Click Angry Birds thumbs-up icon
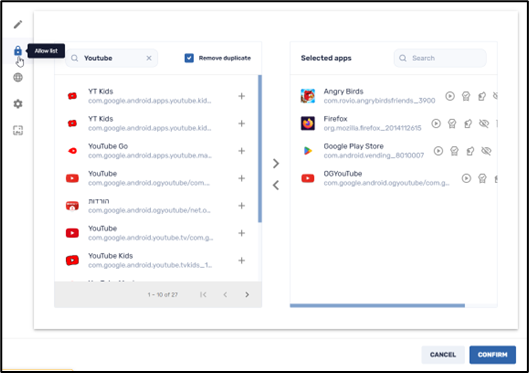This screenshot has height=373, width=529. pos(482,96)
